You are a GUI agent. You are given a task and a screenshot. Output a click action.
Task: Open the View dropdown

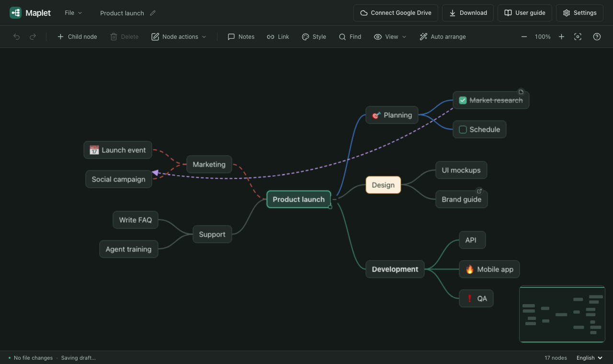click(390, 37)
